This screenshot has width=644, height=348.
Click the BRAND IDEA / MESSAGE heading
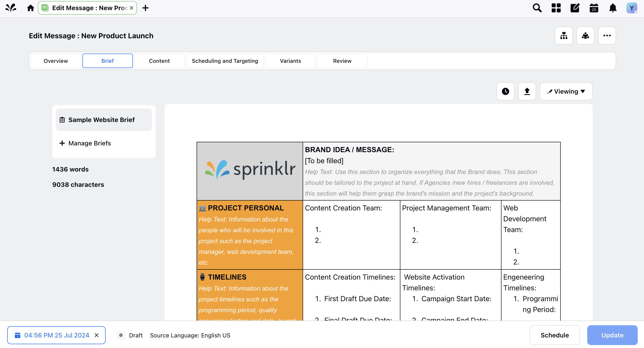(x=349, y=149)
